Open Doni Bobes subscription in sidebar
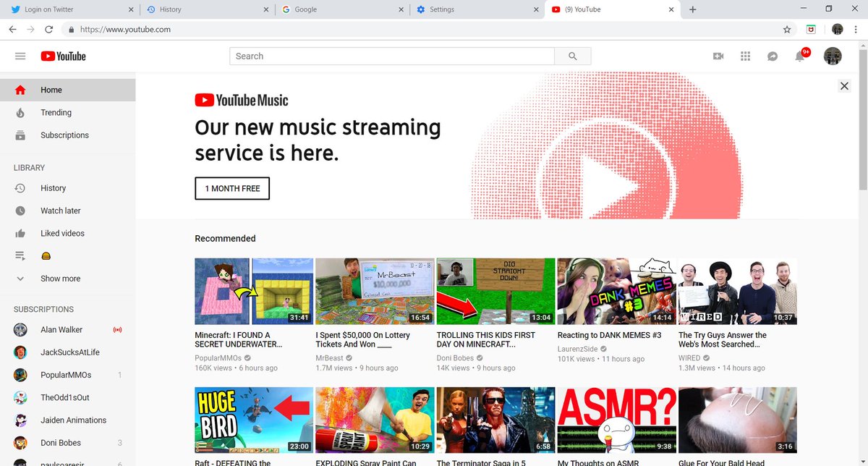 click(x=67, y=442)
